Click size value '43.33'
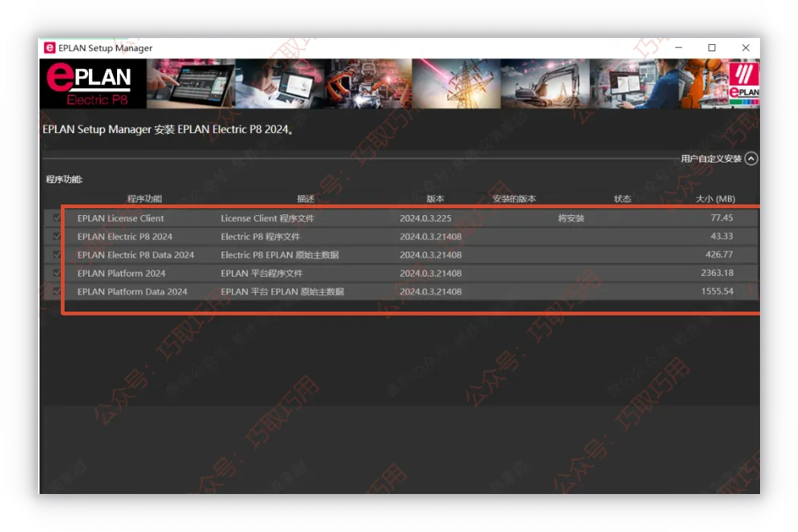This screenshot has height=532, width=798. pos(722,236)
